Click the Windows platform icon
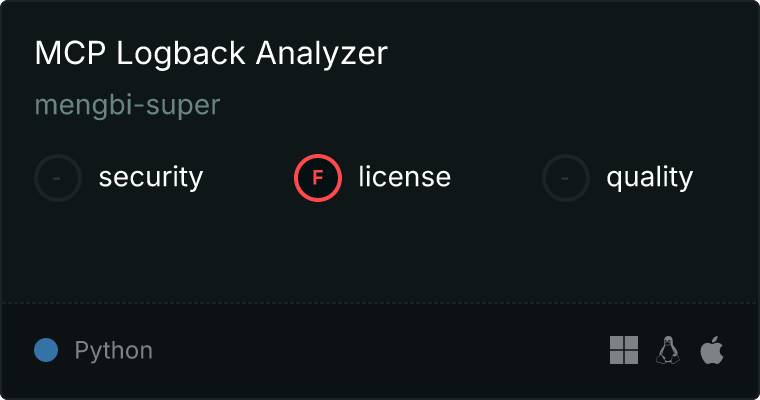 624,350
